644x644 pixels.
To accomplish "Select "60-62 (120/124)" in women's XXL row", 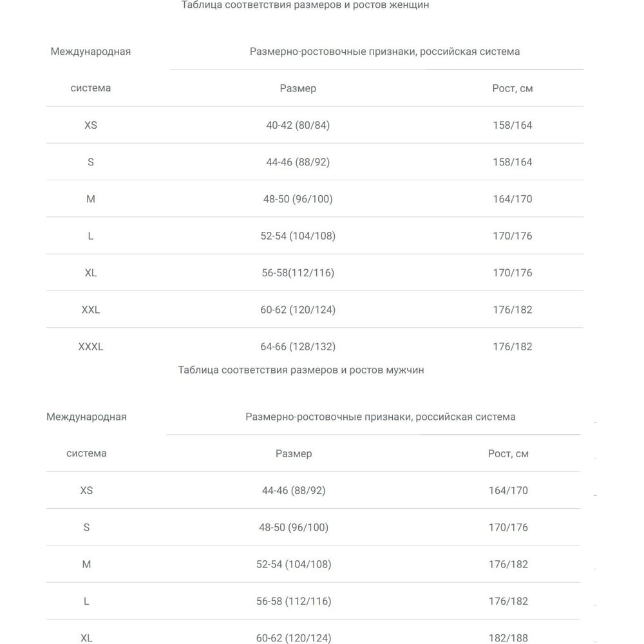I will click(298, 310).
